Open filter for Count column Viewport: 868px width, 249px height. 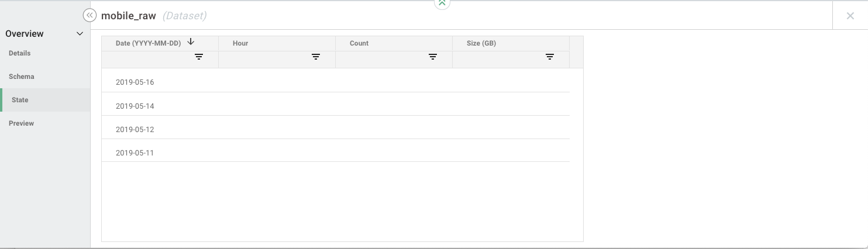tap(433, 57)
